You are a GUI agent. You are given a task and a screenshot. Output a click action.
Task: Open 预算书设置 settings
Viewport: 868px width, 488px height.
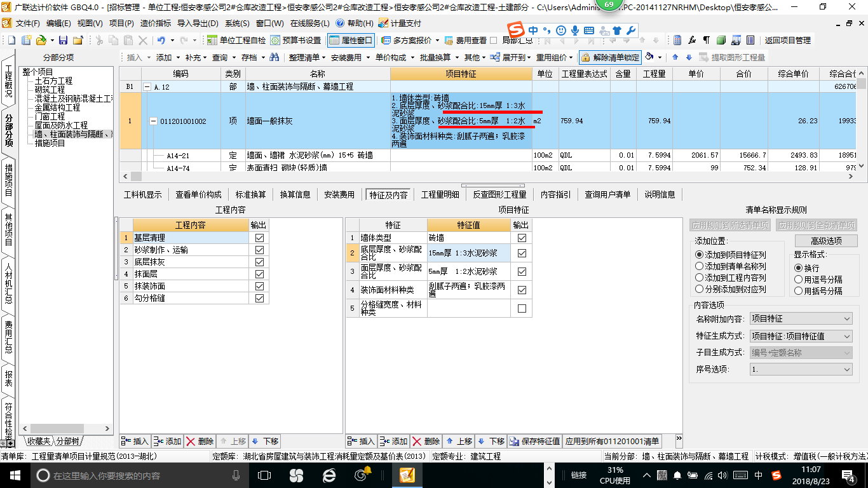pyautogui.click(x=296, y=40)
